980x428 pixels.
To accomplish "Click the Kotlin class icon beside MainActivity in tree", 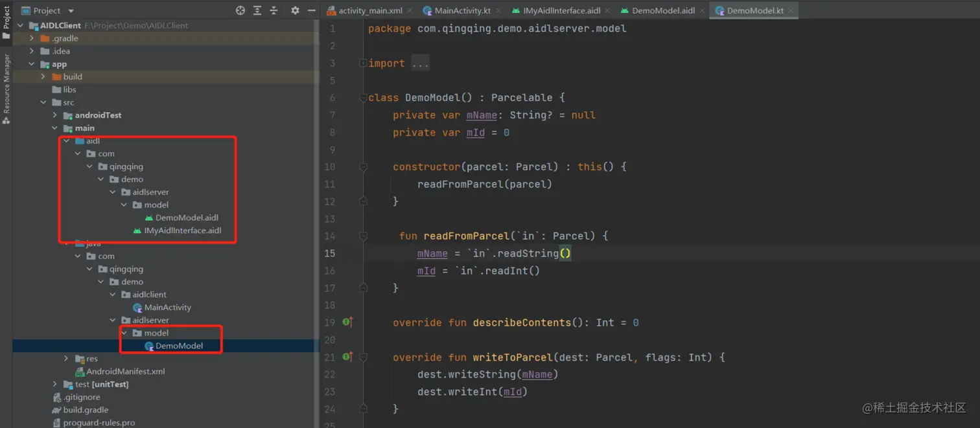I will [x=137, y=308].
